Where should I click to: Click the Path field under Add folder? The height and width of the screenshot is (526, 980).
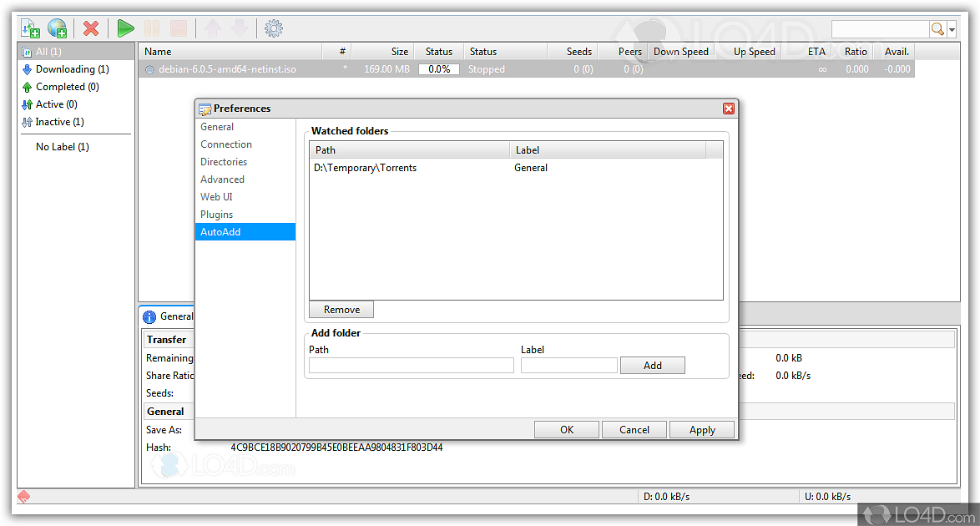(x=411, y=366)
